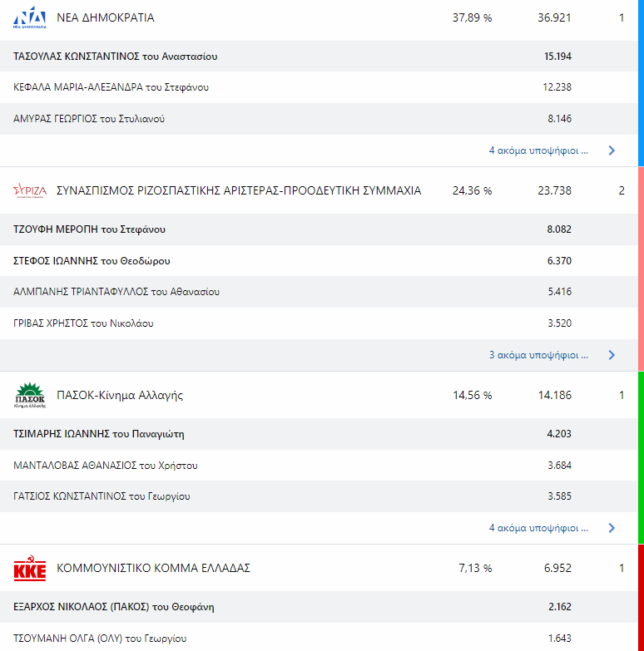The image size is (644, 651).
Task: Click the PASOK sun logo
Action: (x=29, y=395)
